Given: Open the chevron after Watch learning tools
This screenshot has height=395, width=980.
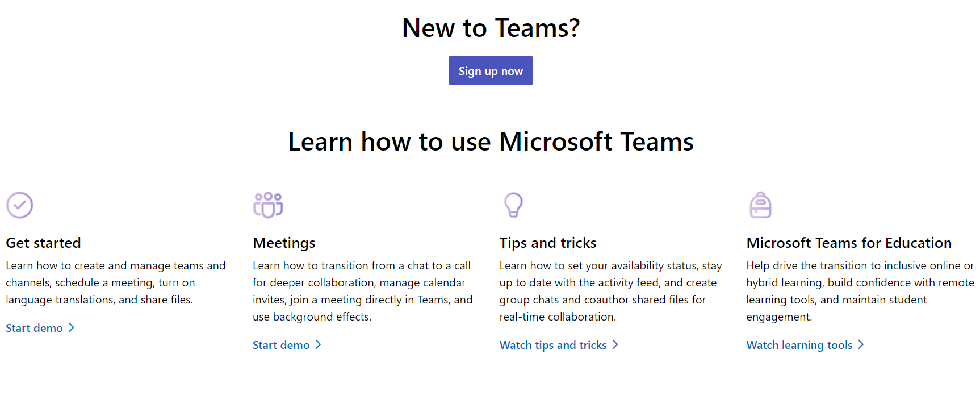Looking at the screenshot, I should click(862, 345).
